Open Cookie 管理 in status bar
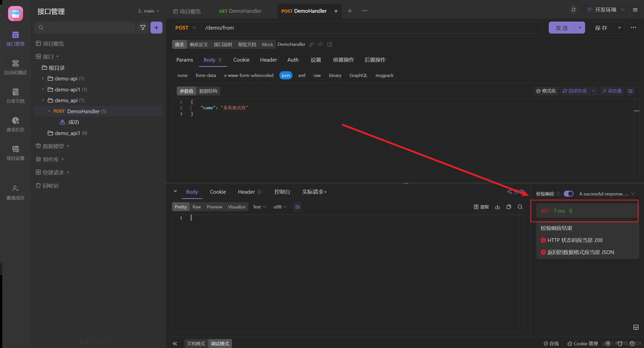 (x=583, y=343)
